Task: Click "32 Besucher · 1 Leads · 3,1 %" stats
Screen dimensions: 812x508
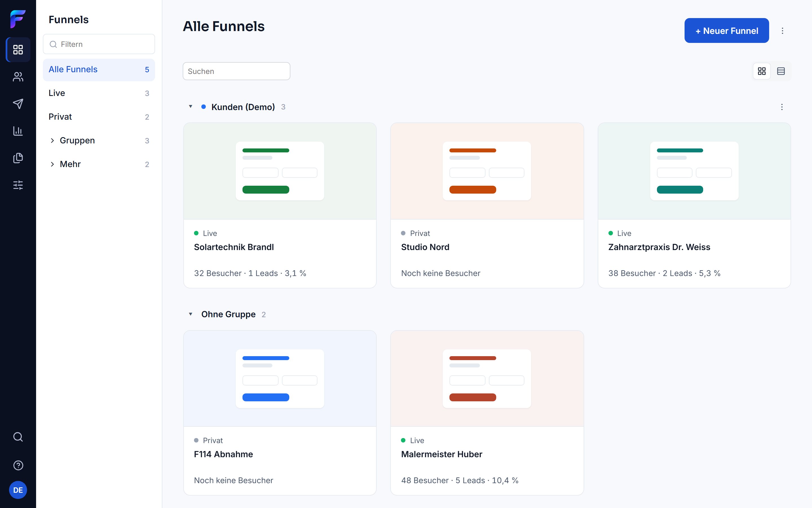Action: pyautogui.click(x=250, y=273)
